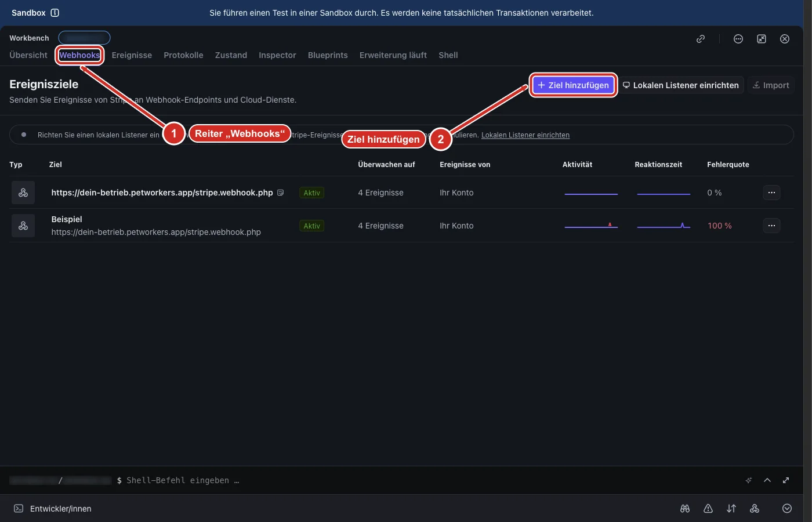The height and width of the screenshot is (522, 812).
Task: Open the Shell tab
Action: click(x=448, y=55)
